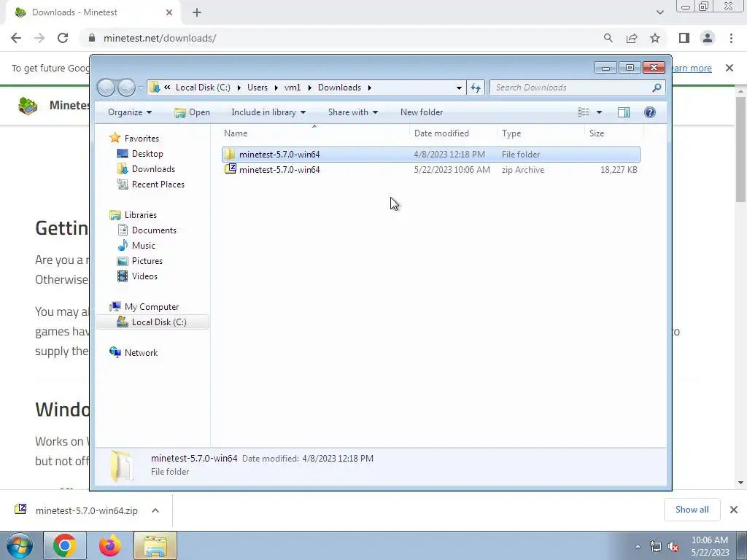
Task: Sort by Size column header
Action: [x=614, y=133]
